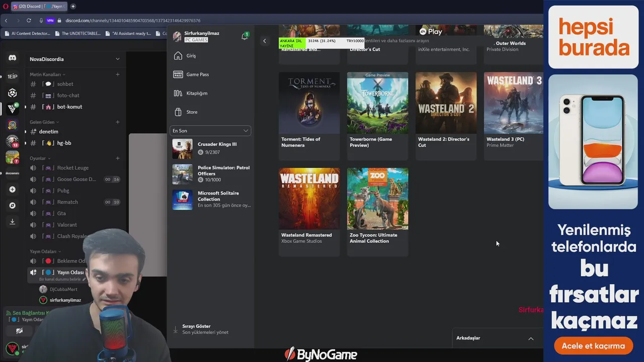
Task: Open Wasteland 3 (PC) game card
Action: point(514,116)
